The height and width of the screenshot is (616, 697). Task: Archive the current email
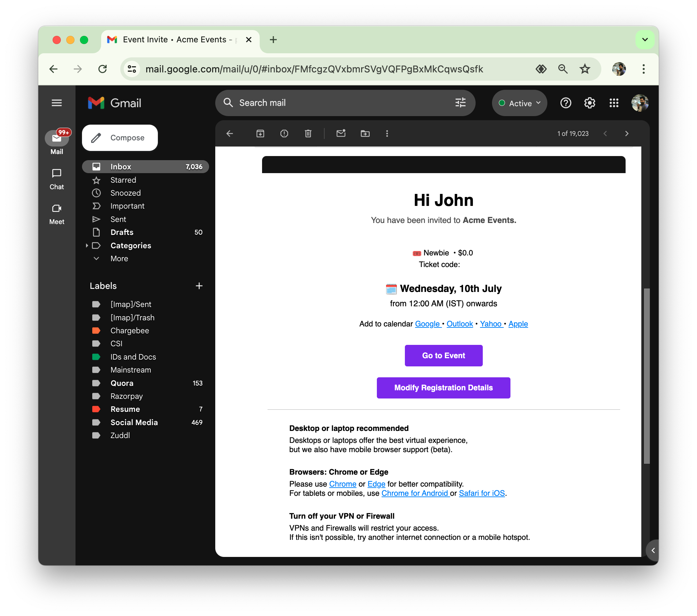[x=260, y=134]
